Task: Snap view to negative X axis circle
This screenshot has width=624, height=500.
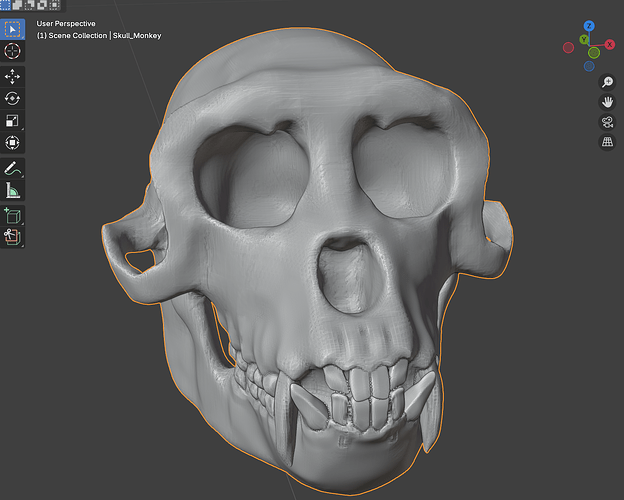Action: click(x=568, y=48)
